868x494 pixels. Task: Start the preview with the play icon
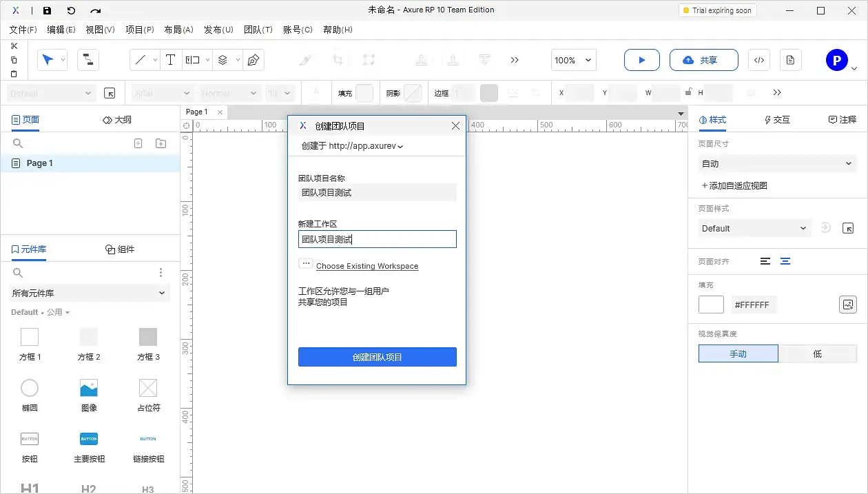pyautogui.click(x=641, y=60)
